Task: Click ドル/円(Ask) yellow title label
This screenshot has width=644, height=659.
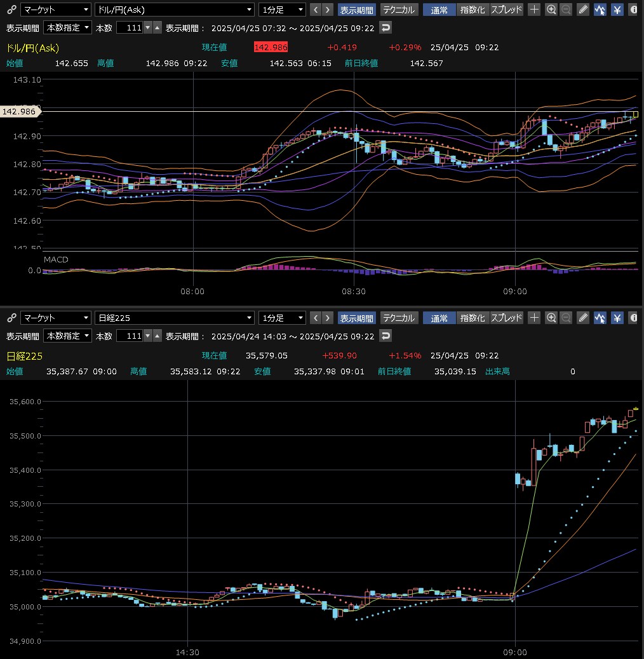Action: 33,48
